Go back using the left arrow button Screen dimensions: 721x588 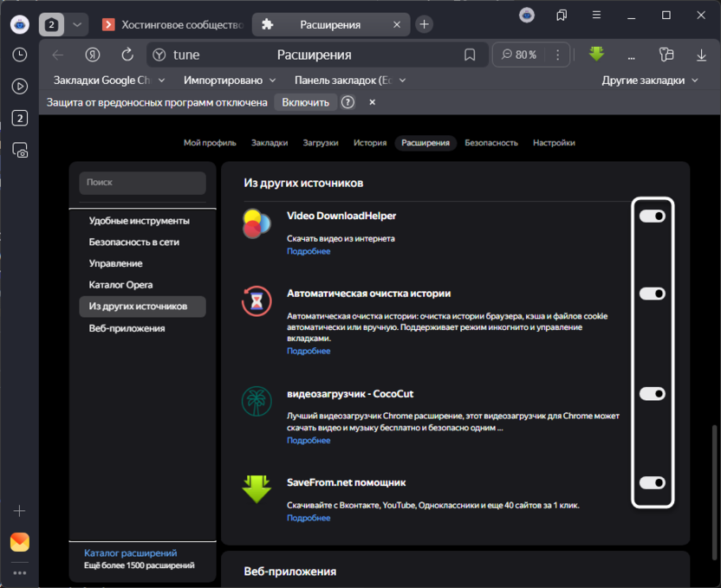(58, 55)
